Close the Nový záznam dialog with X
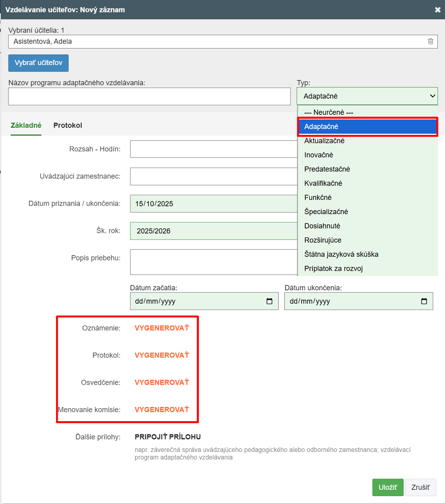Viewport: 445px width, 504px height. coord(437,9)
